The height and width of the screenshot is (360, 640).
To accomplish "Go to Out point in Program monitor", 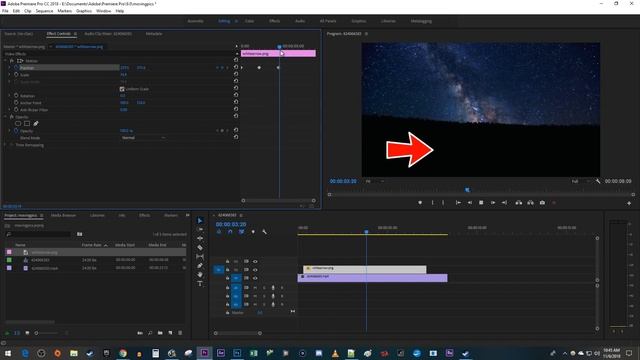I will (504, 202).
